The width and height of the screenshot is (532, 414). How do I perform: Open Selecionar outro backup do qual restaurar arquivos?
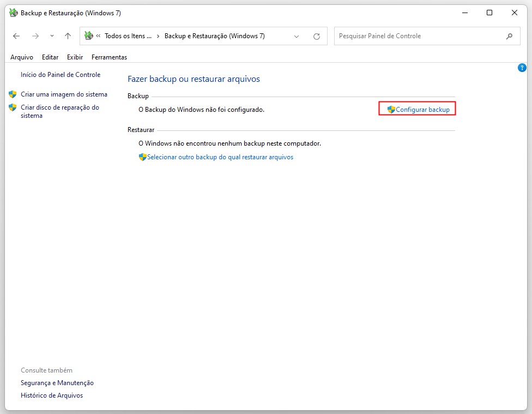tap(218, 157)
